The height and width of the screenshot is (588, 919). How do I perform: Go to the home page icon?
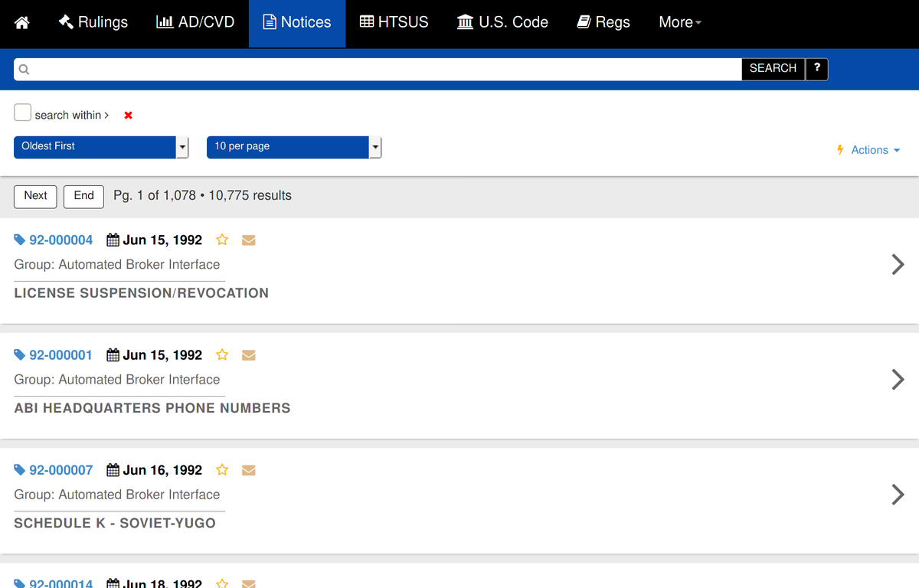(22, 23)
